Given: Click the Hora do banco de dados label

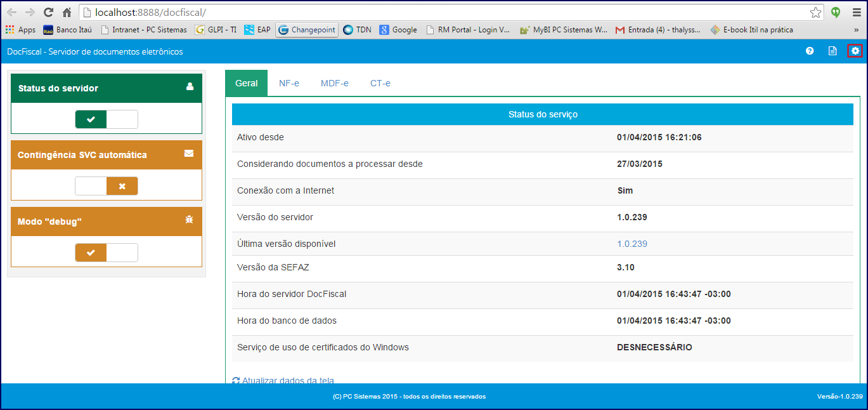Looking at the screenshot, I should pos(287,321).
